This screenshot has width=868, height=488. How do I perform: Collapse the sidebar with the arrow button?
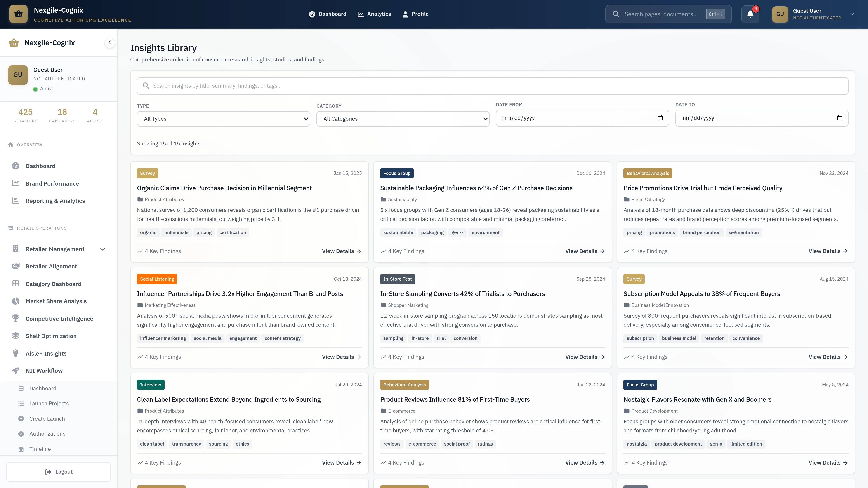point(109,42)
